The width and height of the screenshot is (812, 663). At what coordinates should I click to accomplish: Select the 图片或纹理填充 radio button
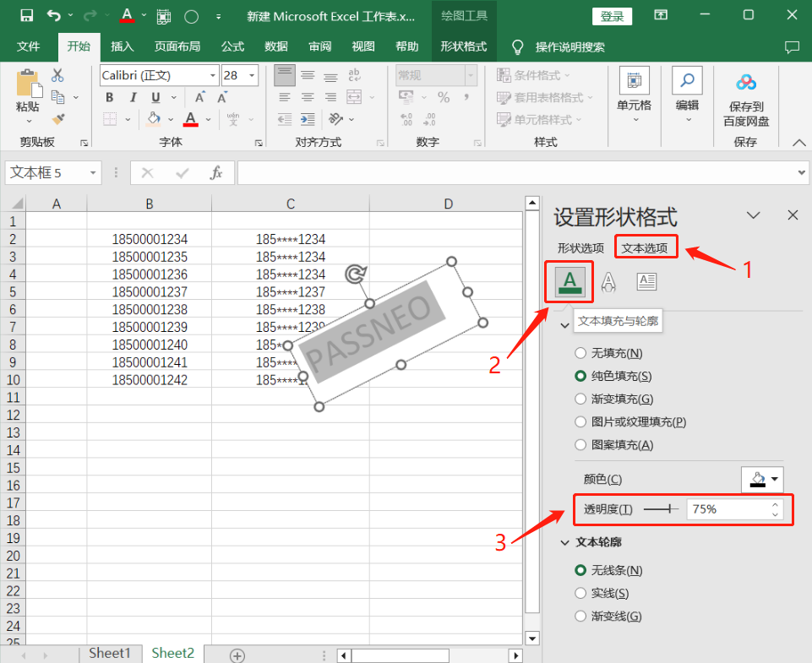pos(580,421)
